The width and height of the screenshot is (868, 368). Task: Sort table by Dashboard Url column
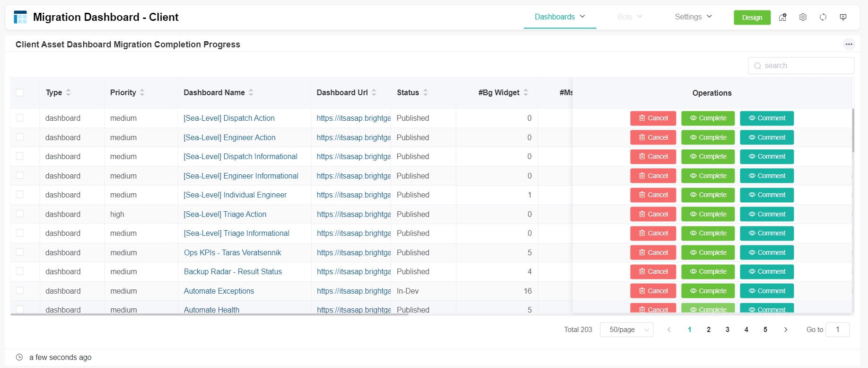pyautogui.click(x=374, y=92)
